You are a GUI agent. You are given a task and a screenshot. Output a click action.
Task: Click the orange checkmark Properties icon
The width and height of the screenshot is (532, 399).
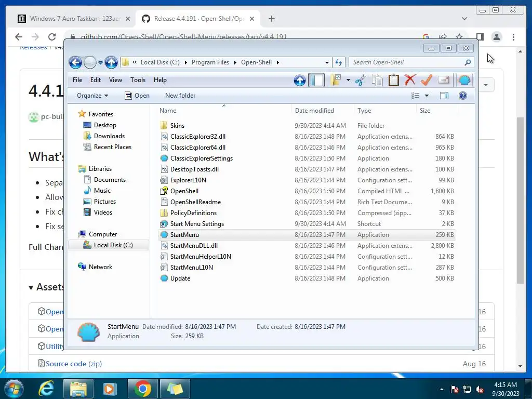pyautogui.click(x=427, y=81)
